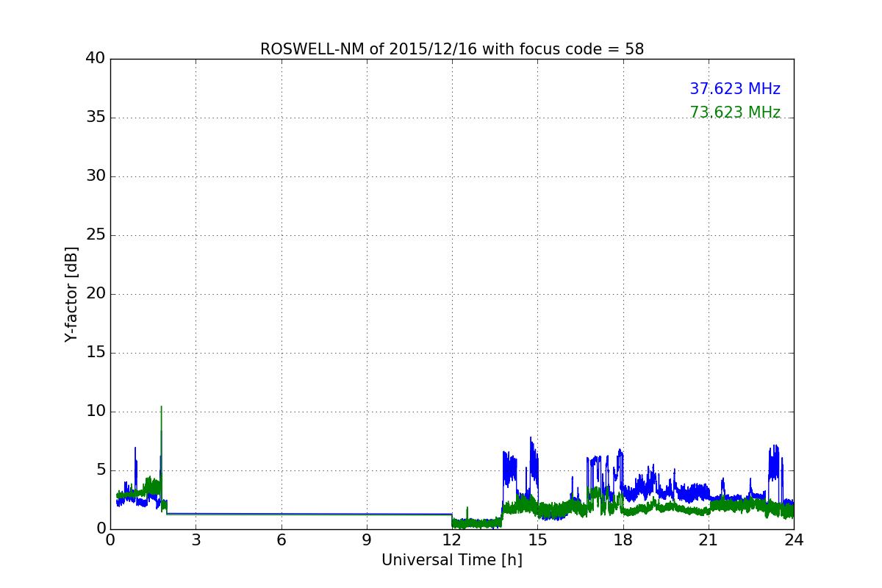Click the green spike peak near 10 dB
The image size is (882, 588).
[161, 406]
